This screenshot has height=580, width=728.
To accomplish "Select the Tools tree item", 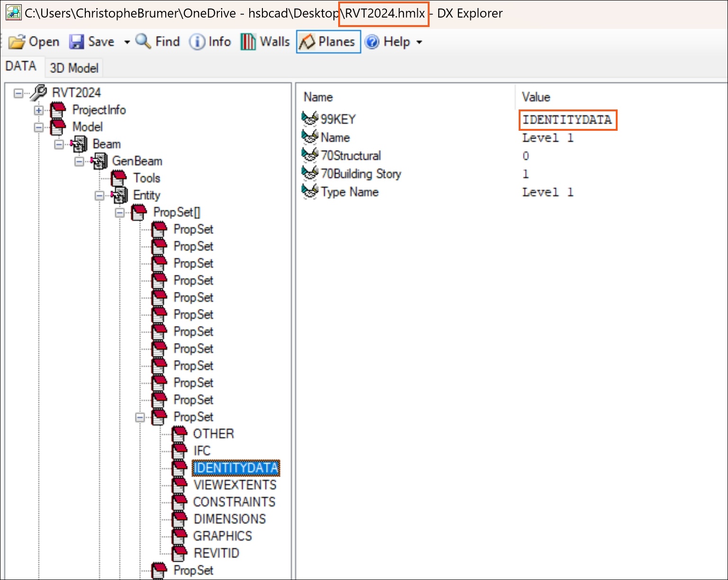I will (x=147, y=178).
